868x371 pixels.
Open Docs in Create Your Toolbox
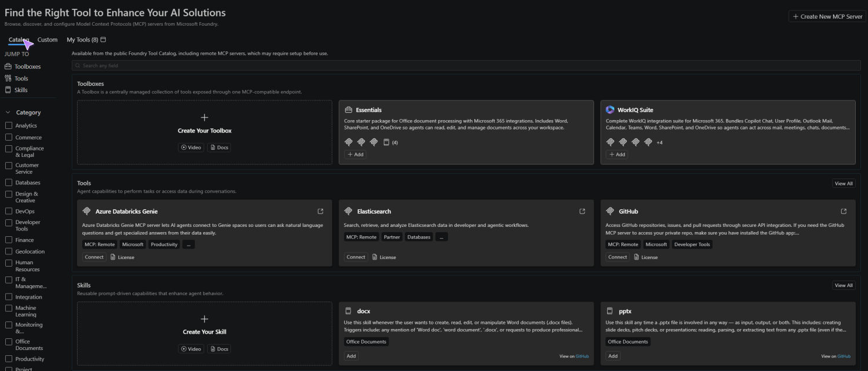pyautogui.click(x=219, y=148)
